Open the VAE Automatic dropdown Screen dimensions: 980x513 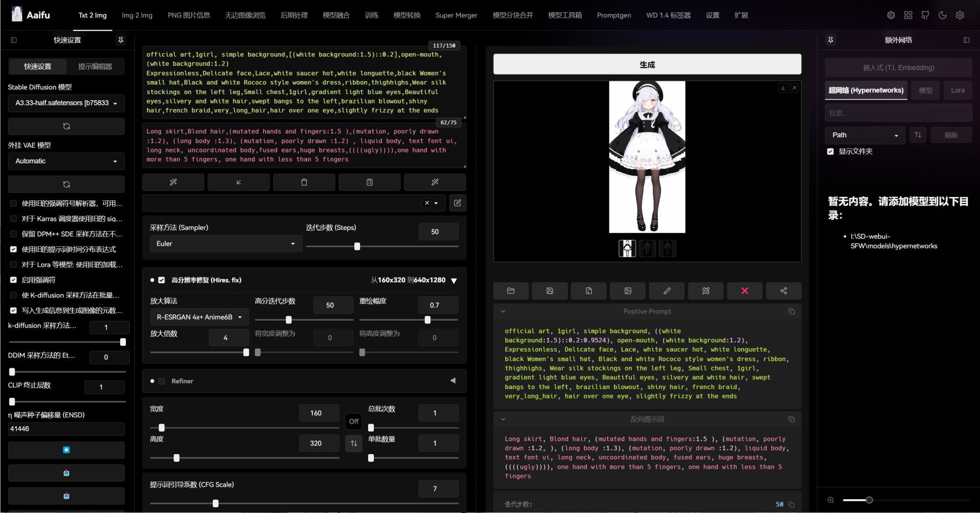(x=67, y=161)
